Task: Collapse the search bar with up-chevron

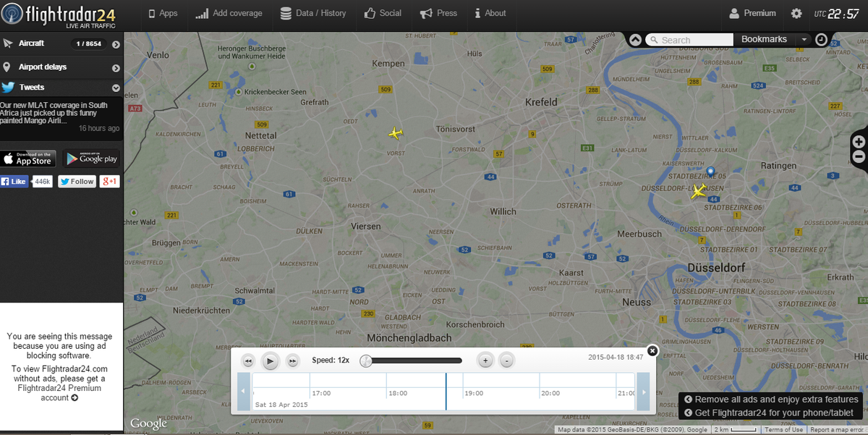Action: coord(634,40)
